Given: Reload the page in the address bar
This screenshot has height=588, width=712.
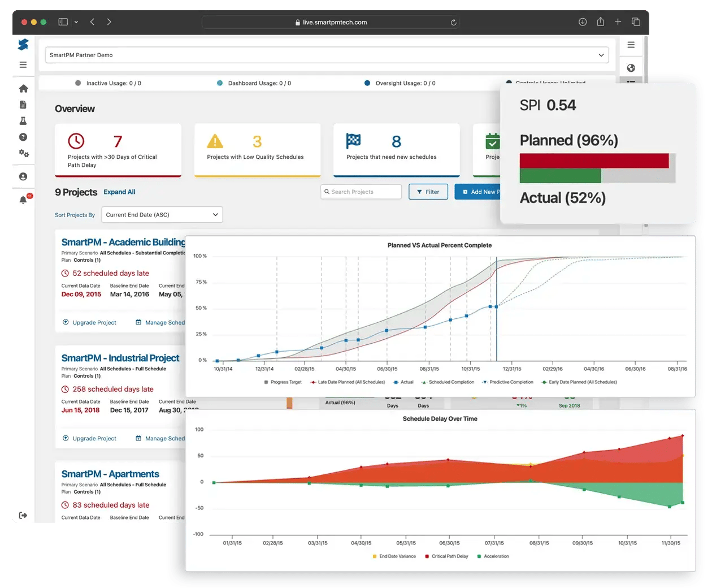Looking at the screenshot, I should click(x=453, y=23).
